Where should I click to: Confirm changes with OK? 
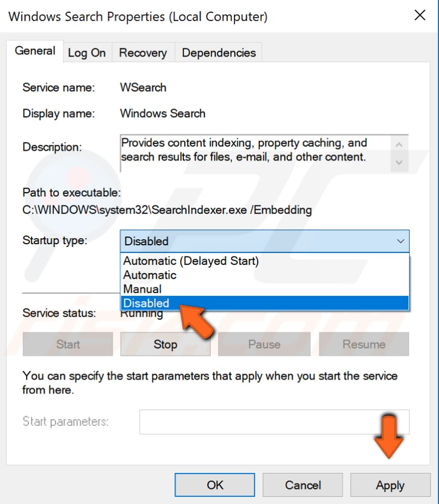(214, 485)
